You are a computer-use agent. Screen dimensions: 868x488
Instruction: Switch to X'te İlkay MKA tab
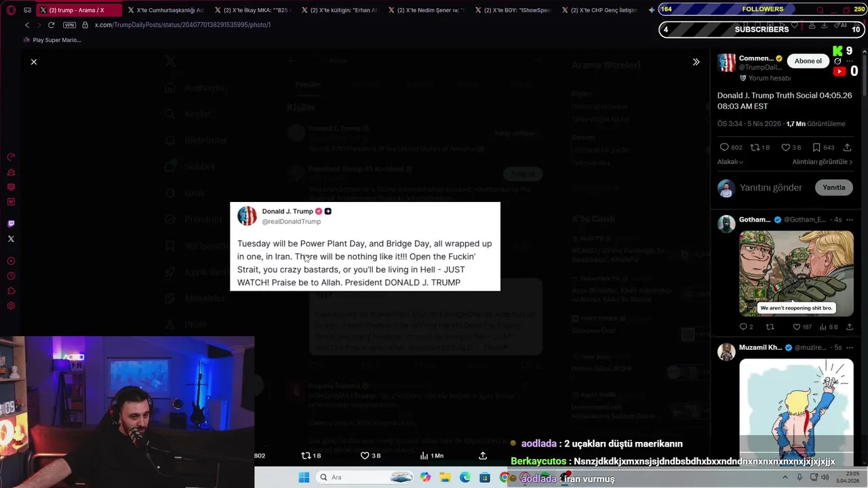[x=252, y=10]
